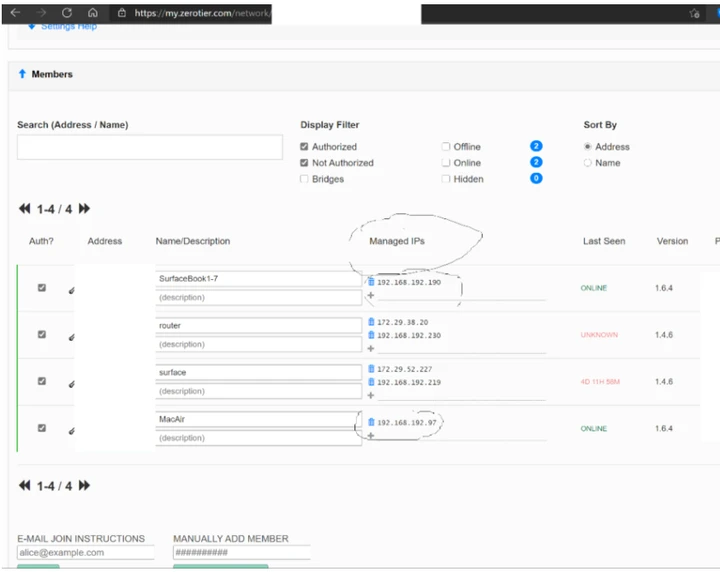Click the e-mail join instructions field
This screenshot has width=720, height=572.
pyautogui.click(x=86, y=552)
